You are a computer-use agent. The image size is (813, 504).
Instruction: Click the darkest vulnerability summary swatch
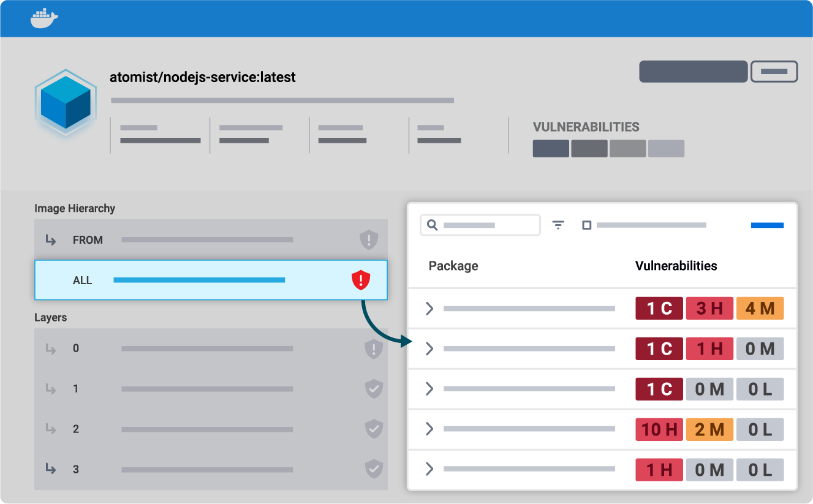[551, 149]
